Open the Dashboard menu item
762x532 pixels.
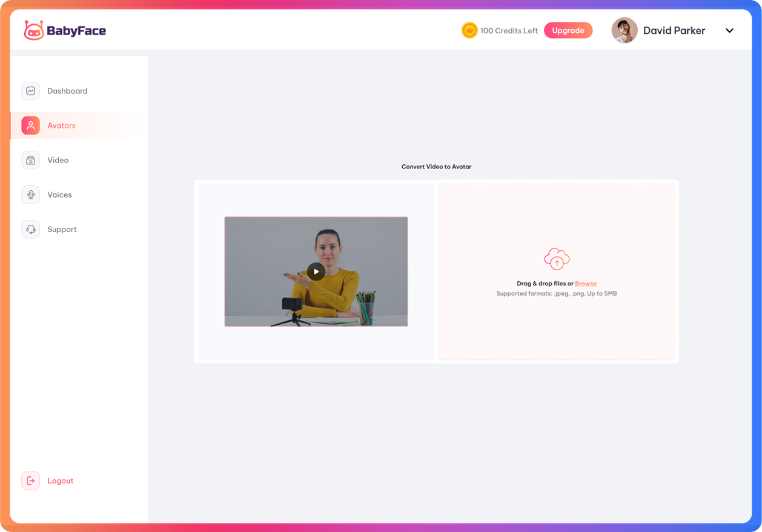point(67,91)
